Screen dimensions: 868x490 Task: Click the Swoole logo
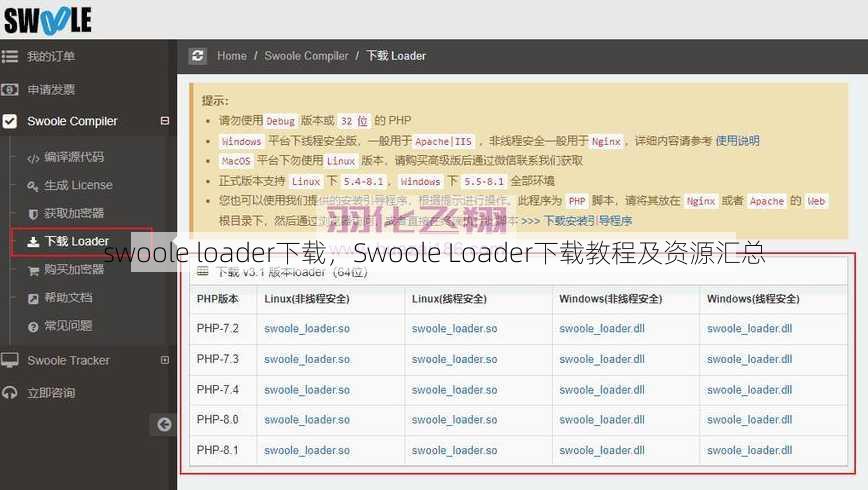point(48,20)
